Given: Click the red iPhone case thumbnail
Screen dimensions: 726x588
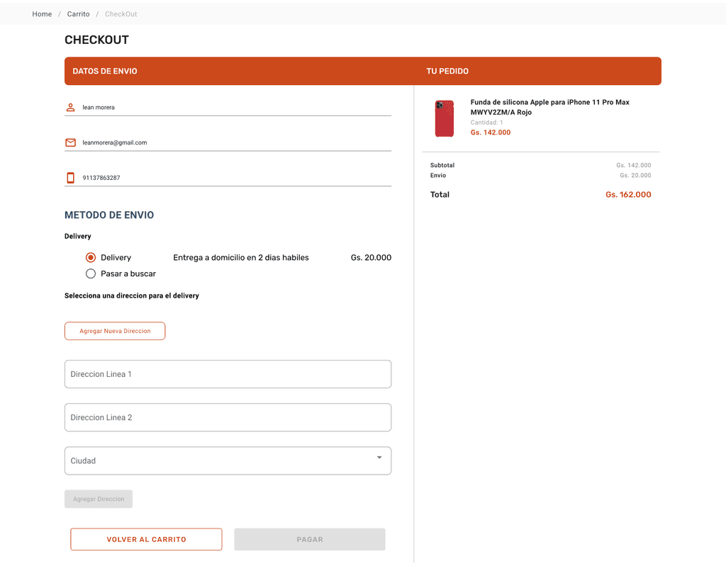Looking at the screenshot, I should pos(445,118).
